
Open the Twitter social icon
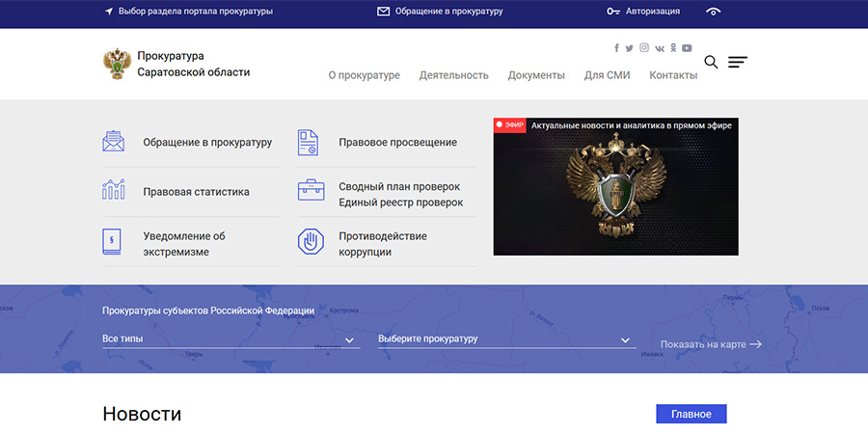(630, 48)
